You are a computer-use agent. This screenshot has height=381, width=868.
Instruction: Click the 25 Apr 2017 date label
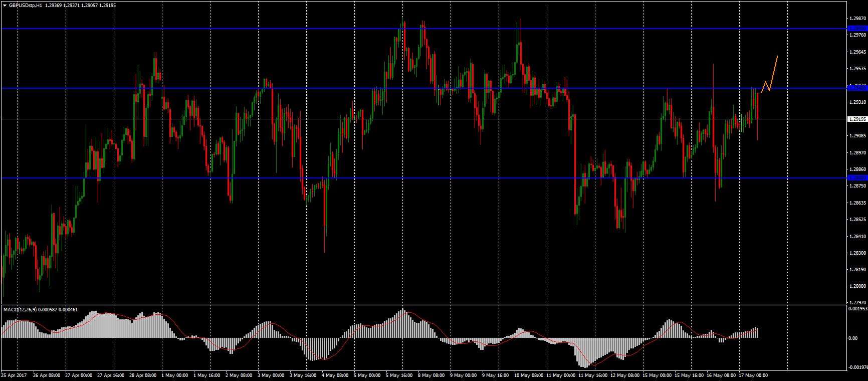pos(14,375)
